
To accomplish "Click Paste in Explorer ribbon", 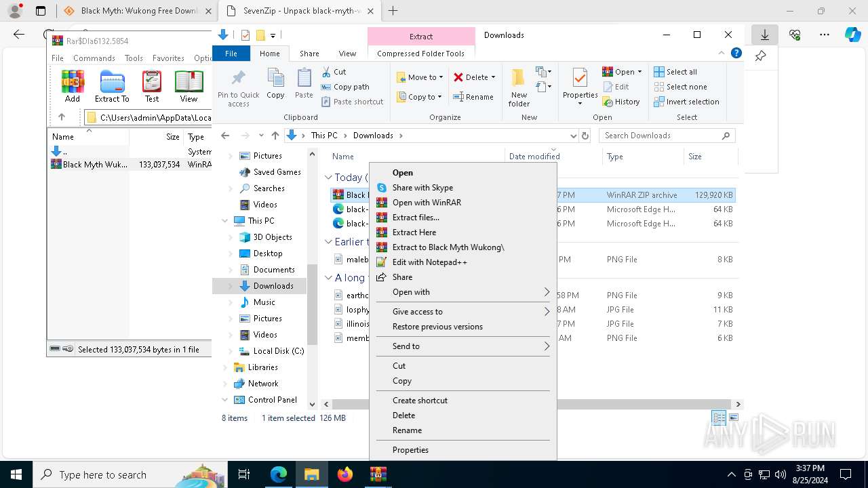I will (304, 84).
